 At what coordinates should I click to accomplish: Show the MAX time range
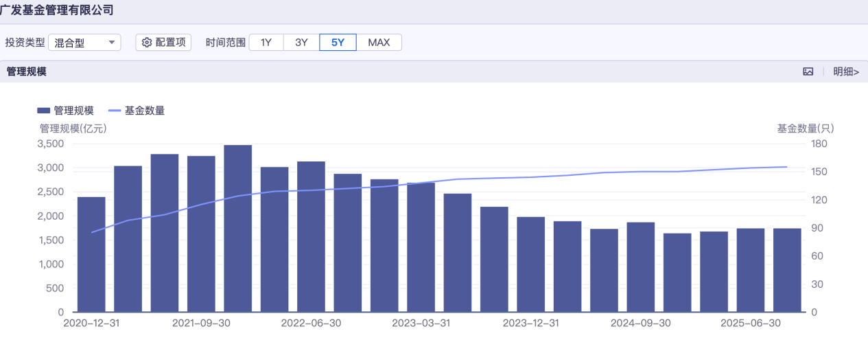(x=379, y=43)
